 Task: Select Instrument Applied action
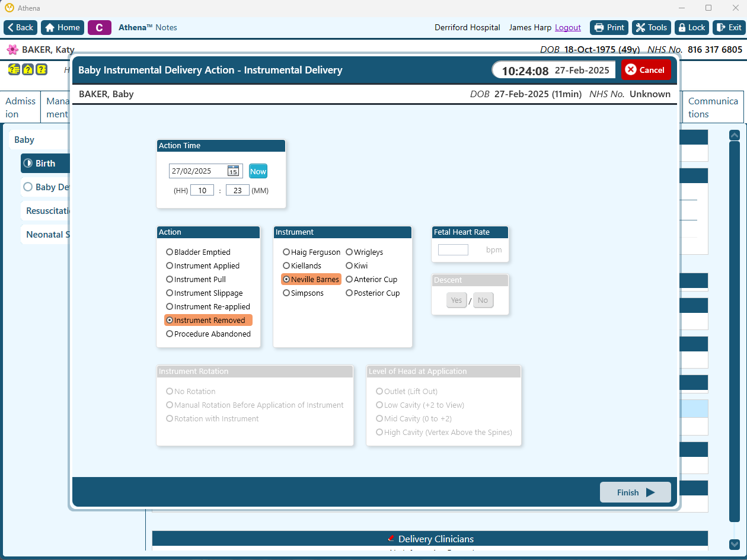(203, 265)
